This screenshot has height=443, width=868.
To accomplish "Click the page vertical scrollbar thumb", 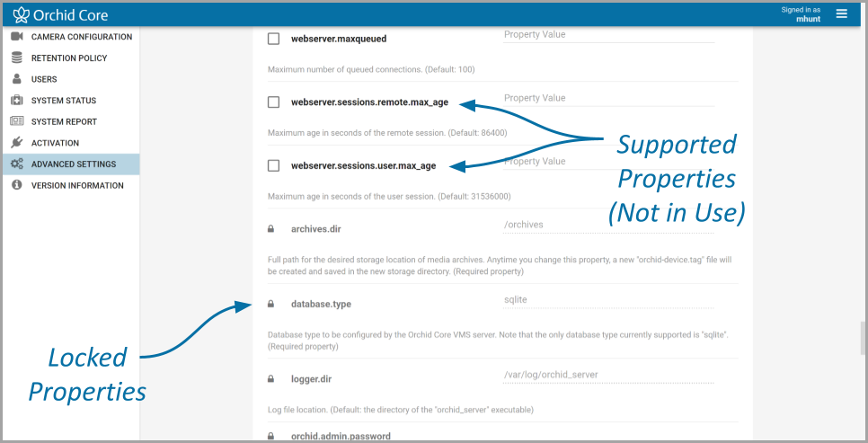I will (863, 338).
